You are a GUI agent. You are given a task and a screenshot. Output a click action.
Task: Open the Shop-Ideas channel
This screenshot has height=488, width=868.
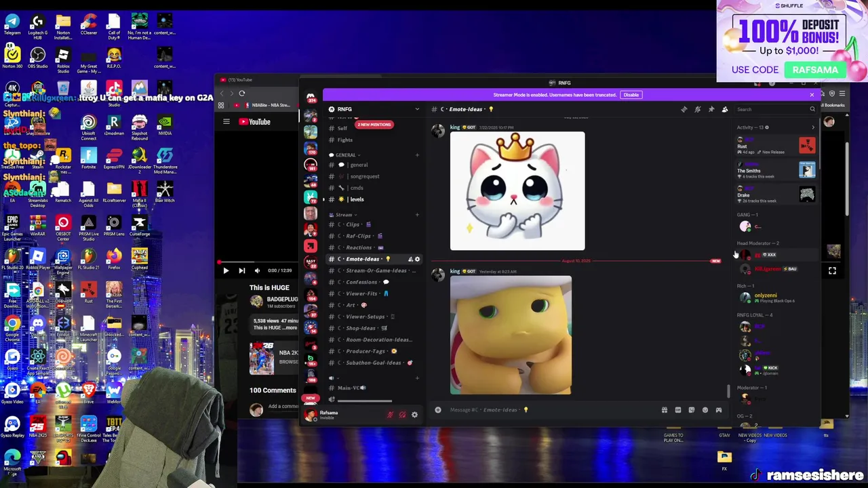pyautogui.click(x=374, y=328)
